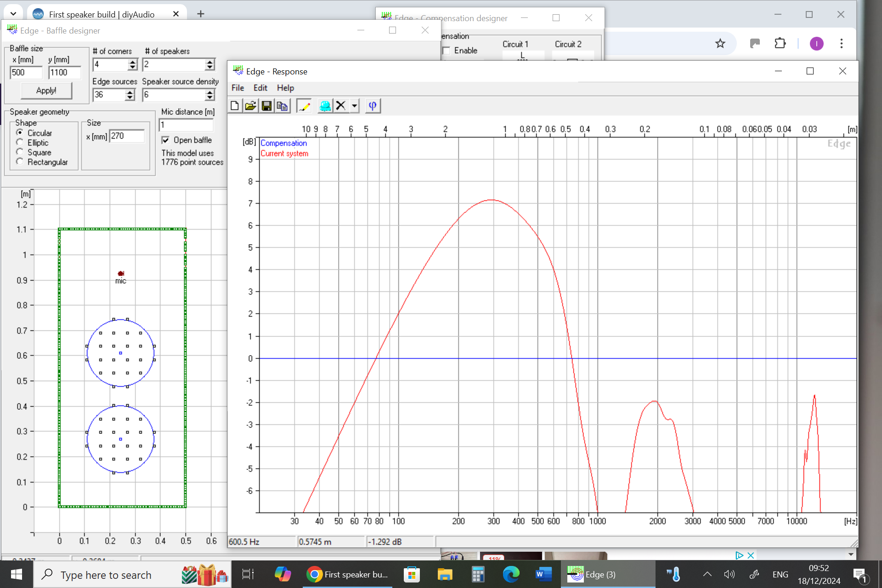
Task: Bookmark this page with the star icon
Action: pyautogui.click(x=720, y=44)
